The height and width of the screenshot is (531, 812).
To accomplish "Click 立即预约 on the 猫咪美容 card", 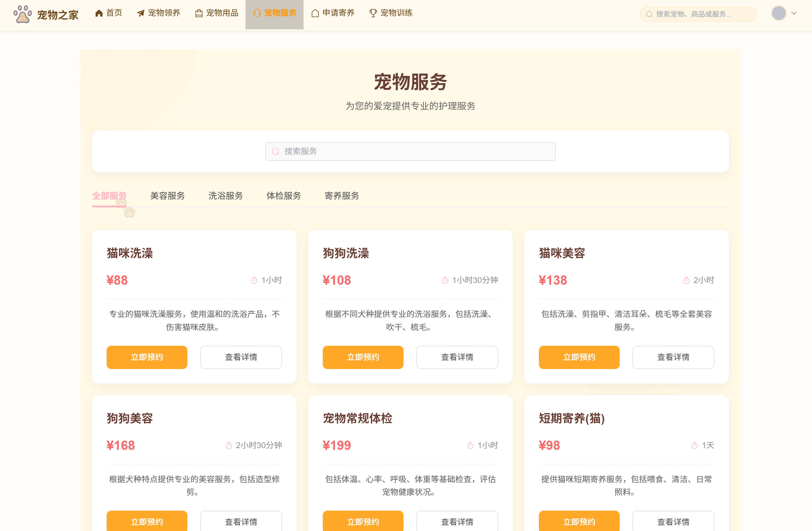I will (x=579, y=357).
